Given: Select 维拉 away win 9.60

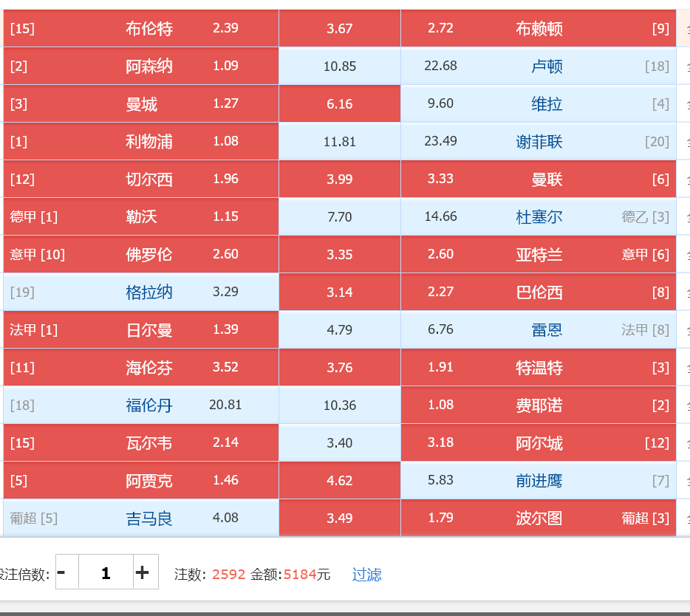Looking at the screenshot, I should 539,103.
